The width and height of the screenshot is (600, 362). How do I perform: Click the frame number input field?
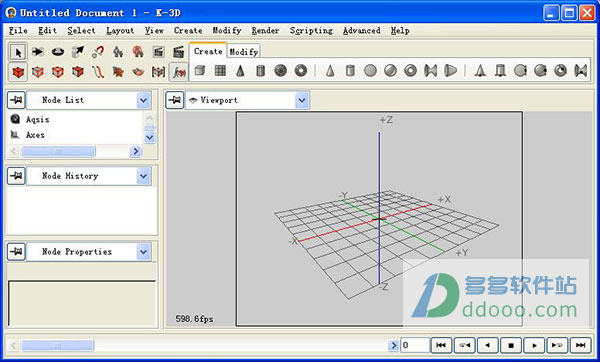click(414, 345)
